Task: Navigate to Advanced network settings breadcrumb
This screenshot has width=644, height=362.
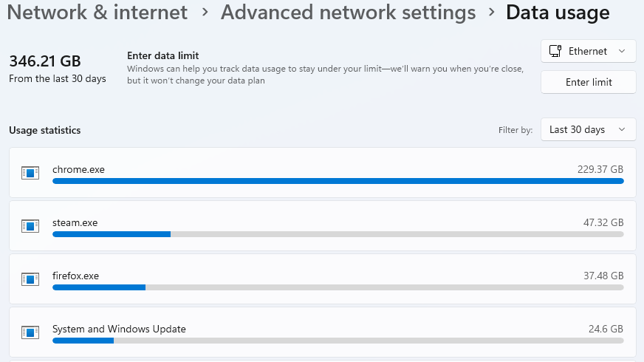Action: pyautogui.click(x=348, y=13)
